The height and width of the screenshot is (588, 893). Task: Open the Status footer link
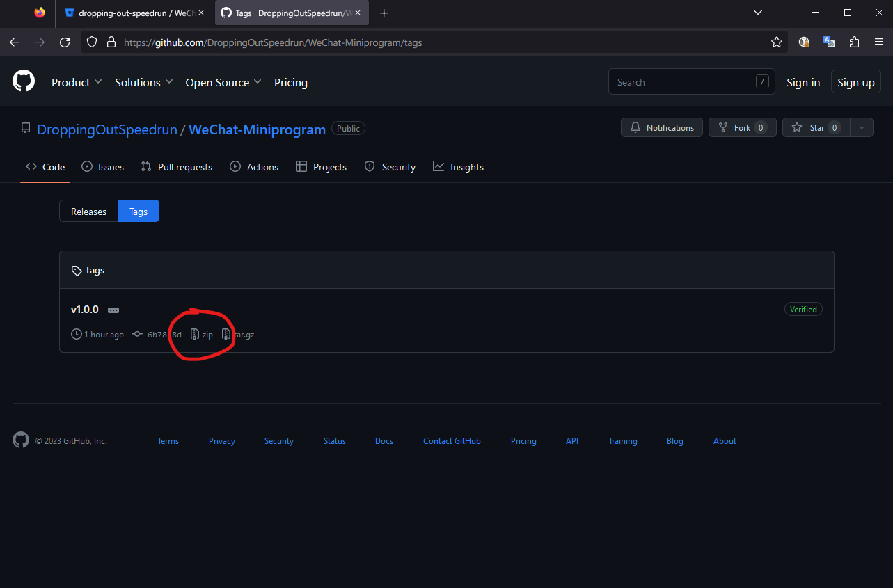click(x=335, y=441)
